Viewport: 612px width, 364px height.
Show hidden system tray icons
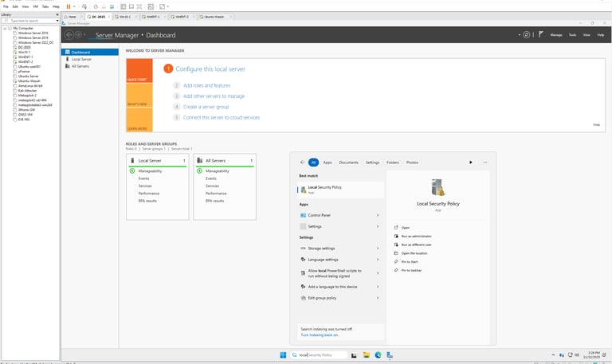pos(553,355)
